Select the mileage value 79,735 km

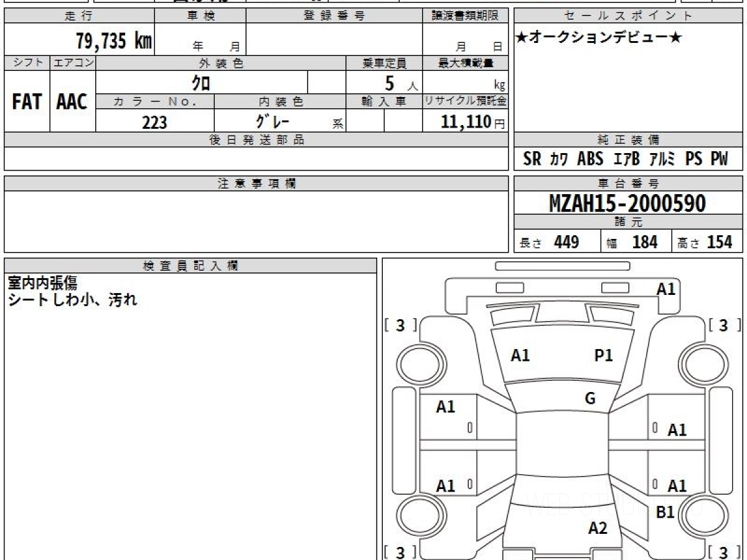[x=114, y=41]
